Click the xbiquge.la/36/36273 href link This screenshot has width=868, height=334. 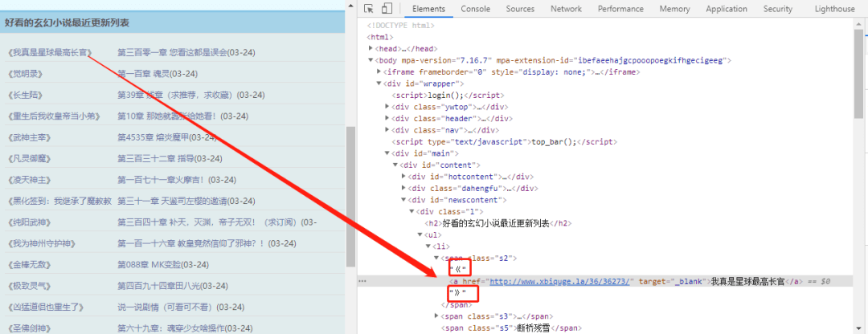560,282
